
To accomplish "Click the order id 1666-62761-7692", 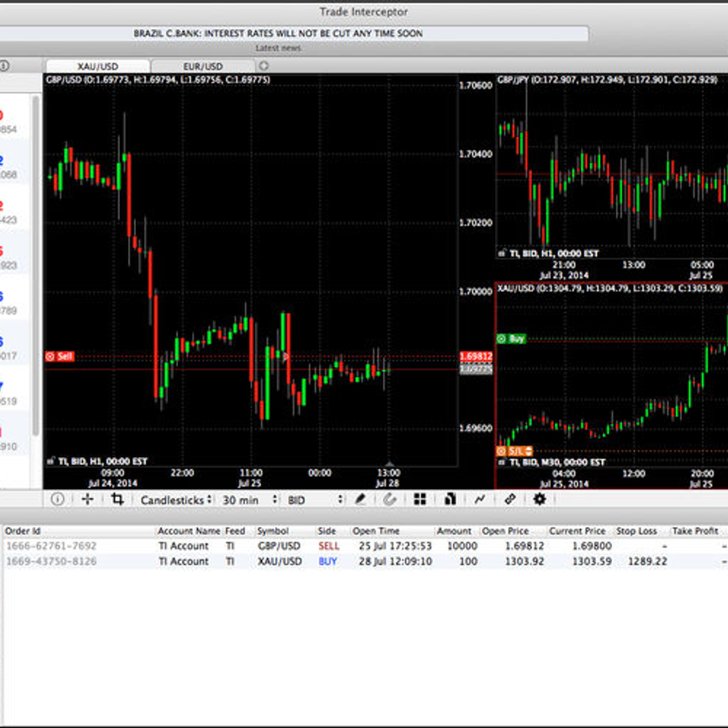I will click(x=51, y=546).
